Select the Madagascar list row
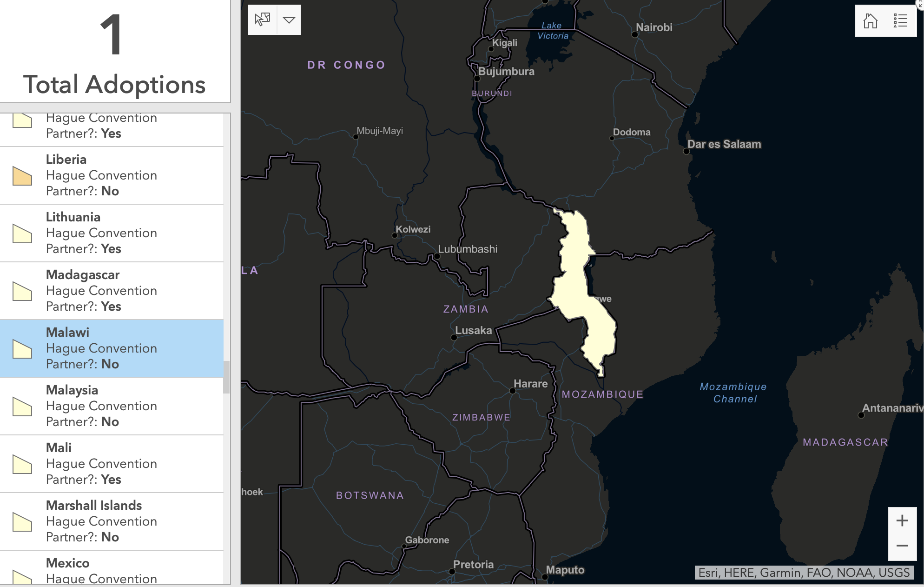The height and width of the screenshot is (587, 924). pyautogui.click(x=112, y=291)
